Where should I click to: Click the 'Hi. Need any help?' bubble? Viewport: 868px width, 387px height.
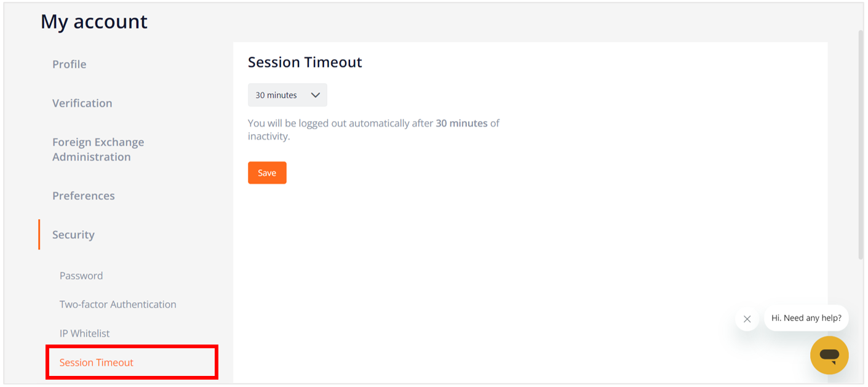[x=806, y=318]
